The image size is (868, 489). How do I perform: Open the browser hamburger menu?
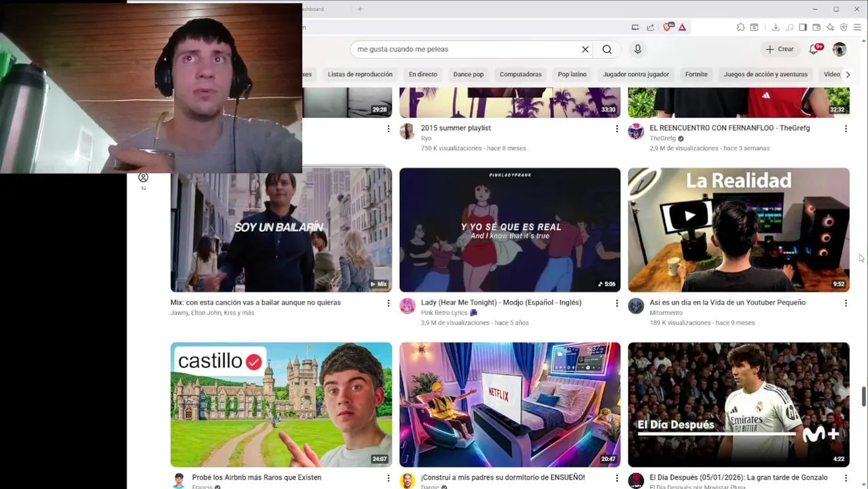click(857, 27)
